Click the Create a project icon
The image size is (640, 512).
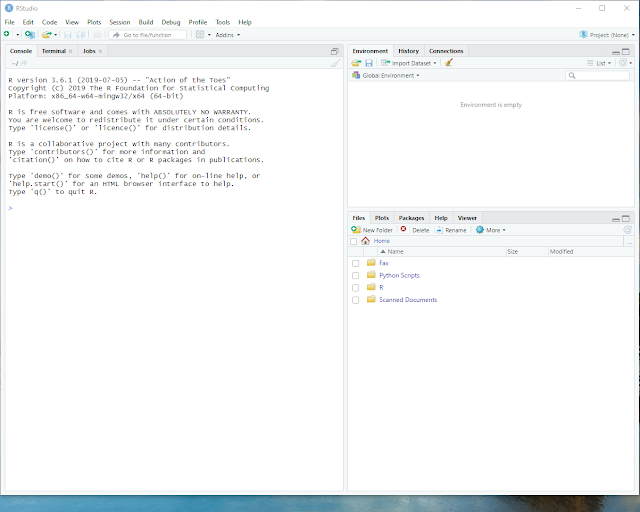(30, 35)
